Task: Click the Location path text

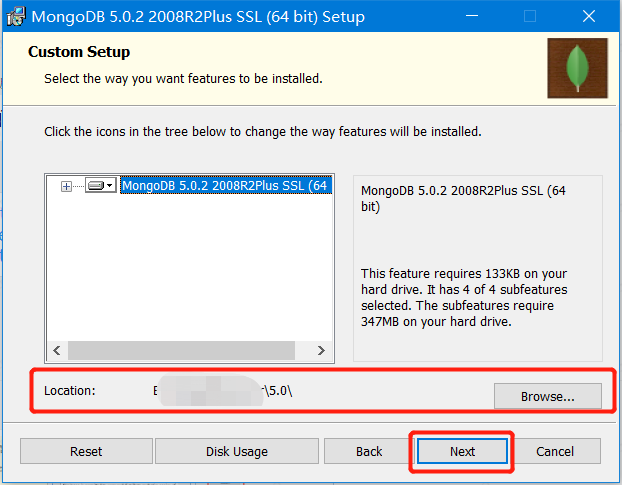Action: 223,391
